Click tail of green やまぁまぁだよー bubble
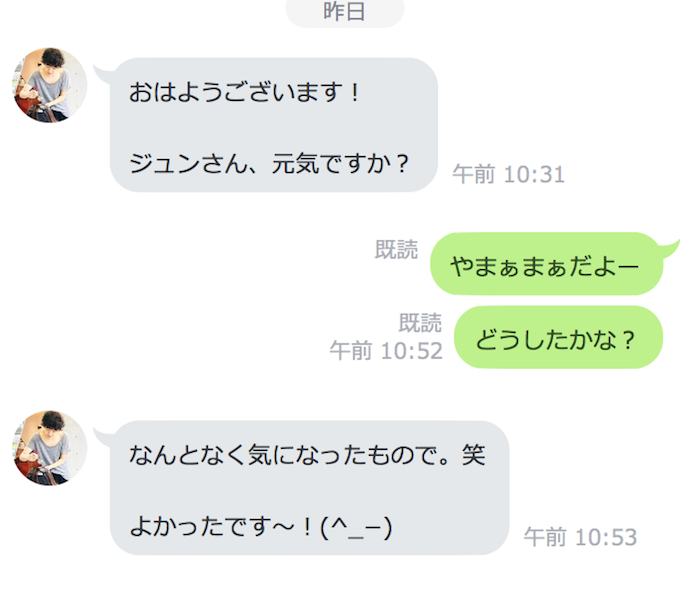Screen dimensions: 680x589 [x=670, y=248]
